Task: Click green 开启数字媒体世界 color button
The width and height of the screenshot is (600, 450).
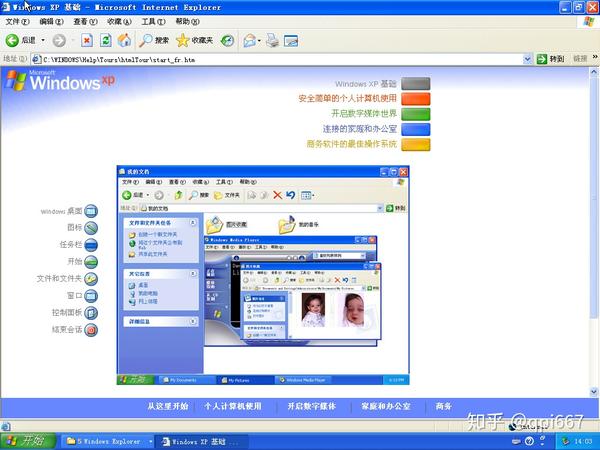Action: 416,114
